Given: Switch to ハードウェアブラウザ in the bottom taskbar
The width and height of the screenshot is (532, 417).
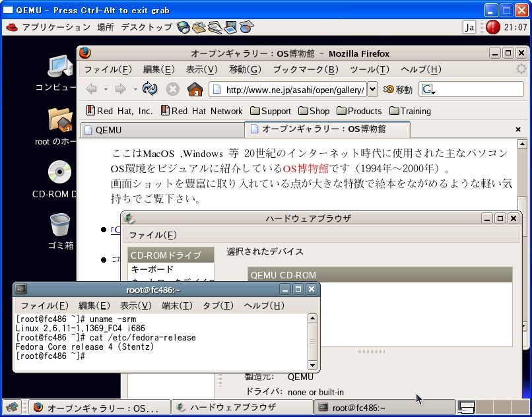Looking at the screenshot, I should coord(242,407).
